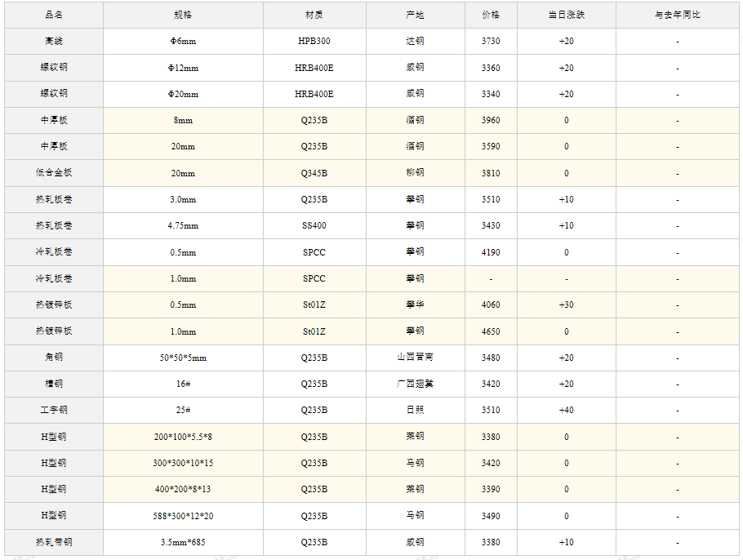Click price 3960 in the 8mm 中厚板 row
This screenshot has height=560, width=743.
491,120
